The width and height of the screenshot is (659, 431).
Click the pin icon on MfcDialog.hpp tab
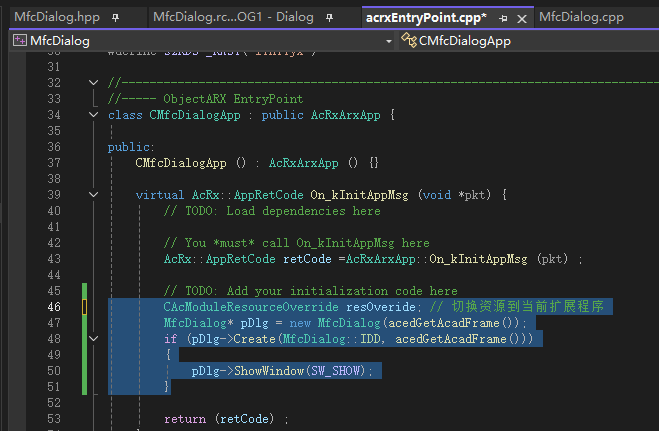click(117, 18)
